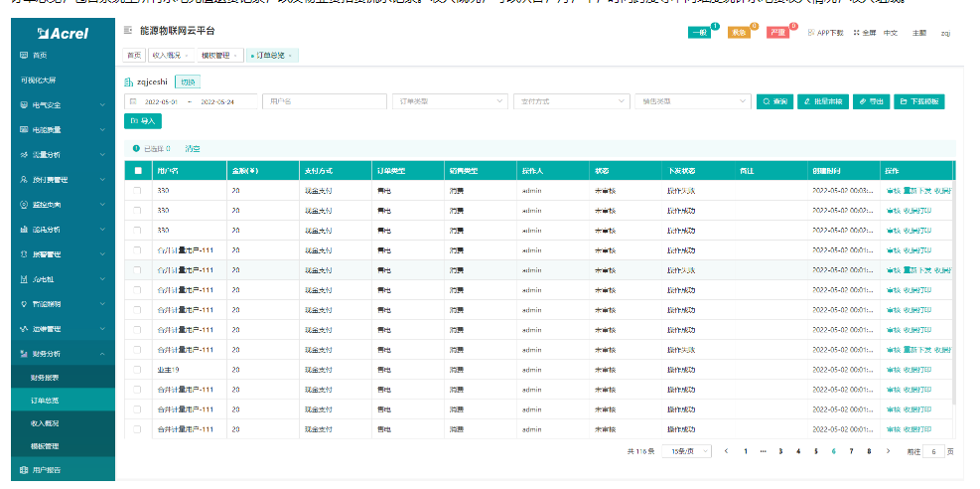Go to page 8
Viewport: 980px width, 489px height.
coord(869,451)
